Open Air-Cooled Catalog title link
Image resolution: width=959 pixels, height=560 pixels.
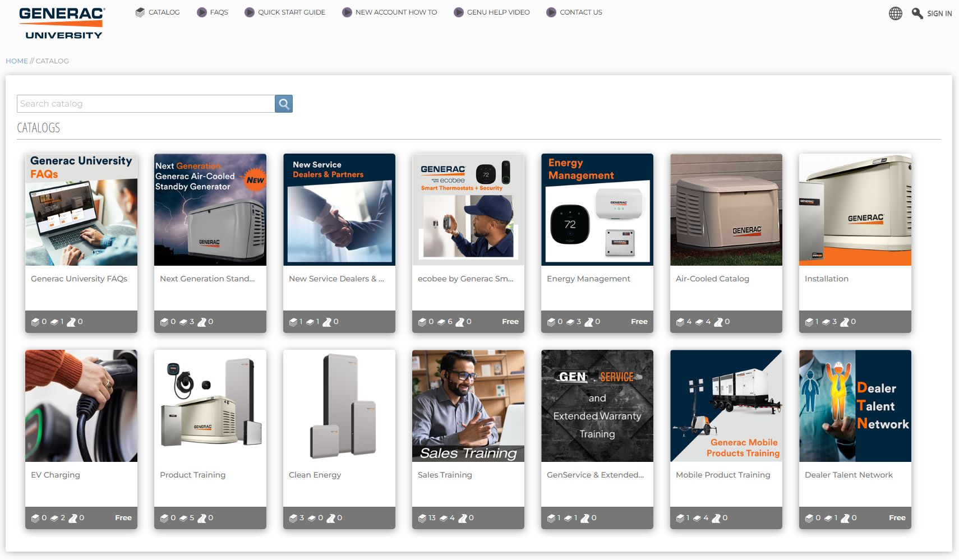point(712,279)
